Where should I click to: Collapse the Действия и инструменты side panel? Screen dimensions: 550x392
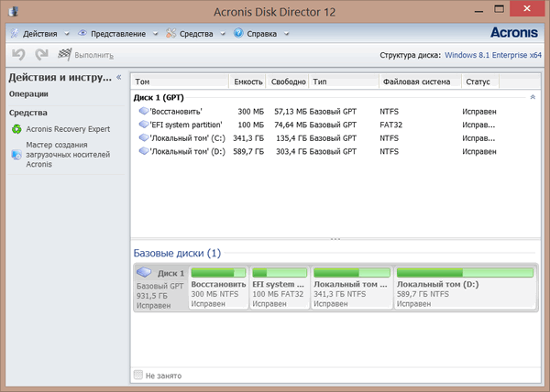tap(118, 78)
